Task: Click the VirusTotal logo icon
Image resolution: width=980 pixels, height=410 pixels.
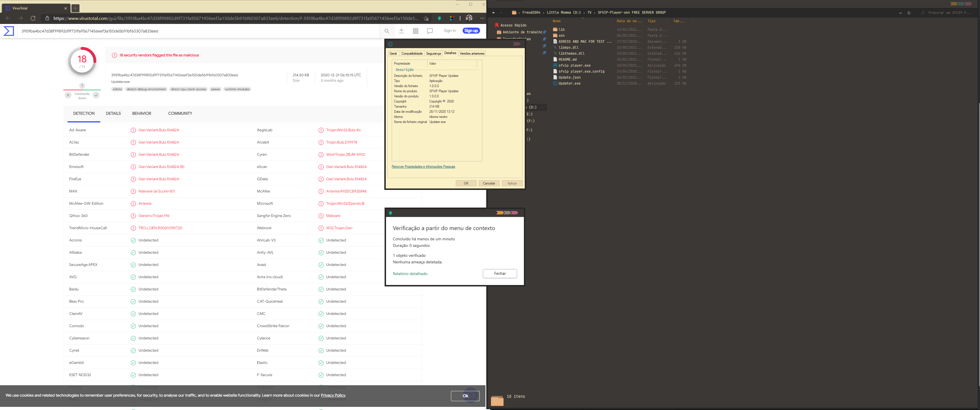Action: pyautogui.click(x=9, y=31)
